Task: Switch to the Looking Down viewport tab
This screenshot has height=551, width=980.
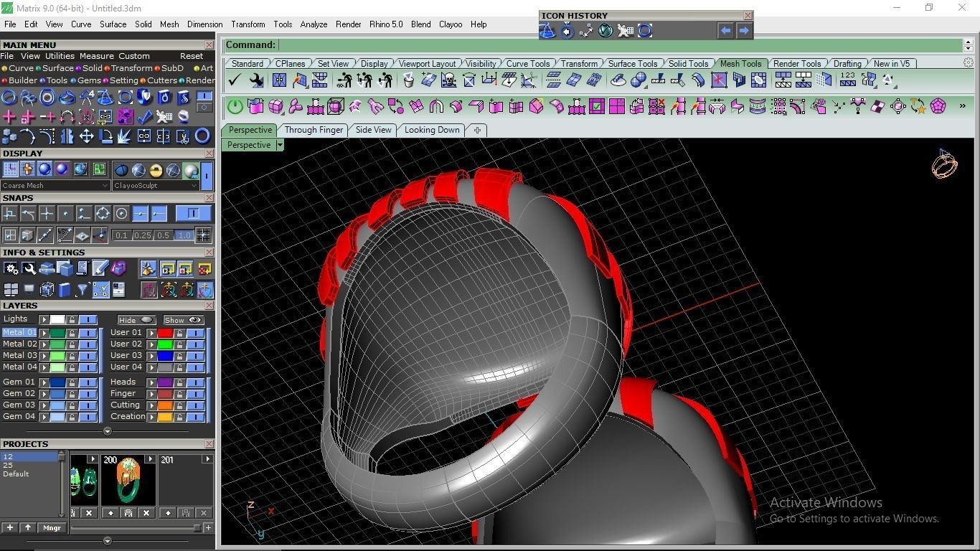Action: click(431, 130)
